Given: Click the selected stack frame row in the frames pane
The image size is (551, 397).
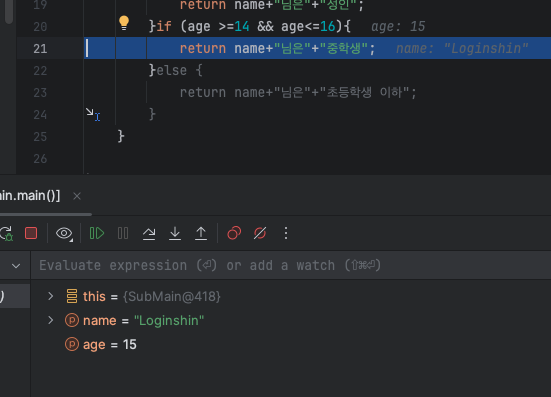Looking at the screenshot, I should tap(15, 296).
